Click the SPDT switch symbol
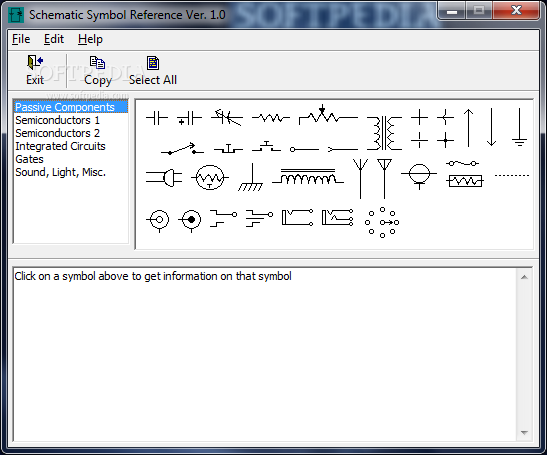 182,149
